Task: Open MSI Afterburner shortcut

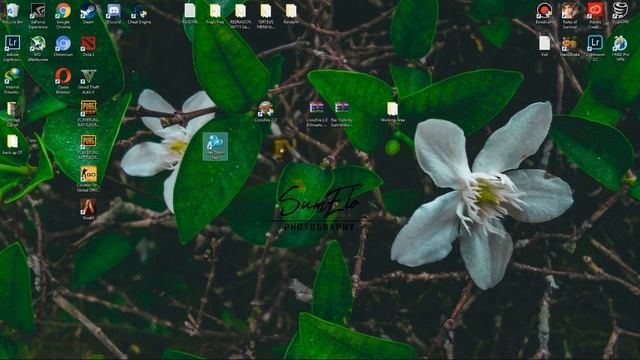Action: 38,48
